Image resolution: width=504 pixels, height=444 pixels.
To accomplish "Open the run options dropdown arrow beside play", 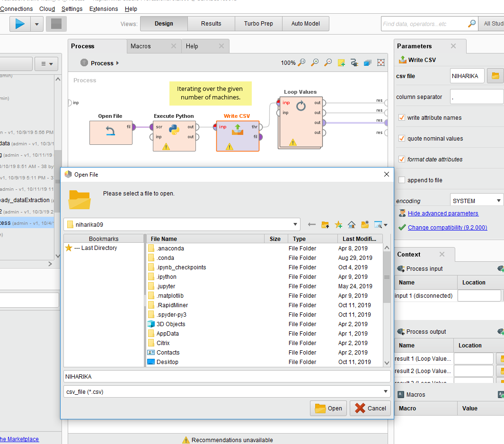I will [37, 24].
